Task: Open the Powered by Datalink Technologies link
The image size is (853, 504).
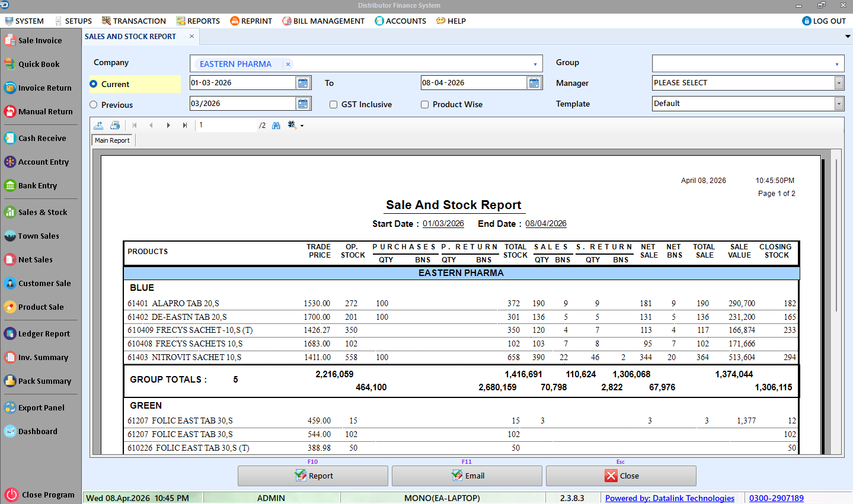Action: coord(670,498)
